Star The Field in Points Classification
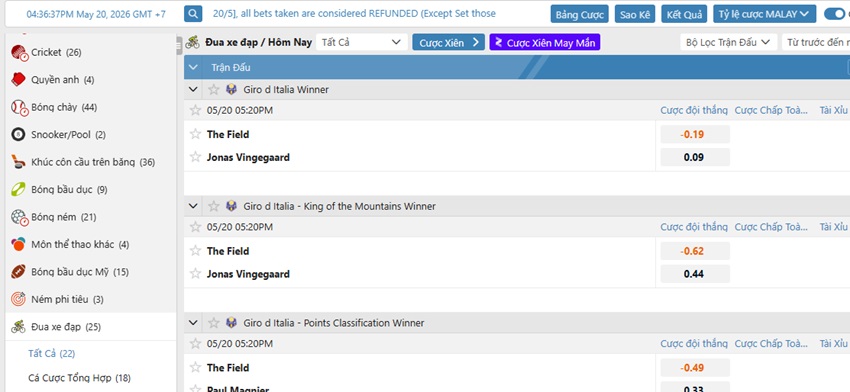This screenshot has height=392, width=850. pyautogui.click(x=195, y=367)
